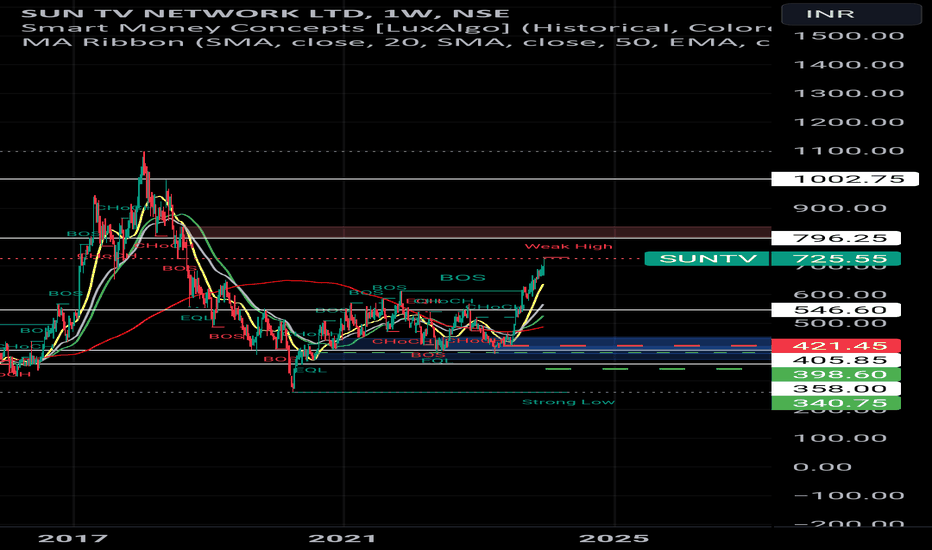Image resolution: width=932 pixels, height=550 pixels.
Task: Click the green 340.75 price label
Action: (836, 403)
